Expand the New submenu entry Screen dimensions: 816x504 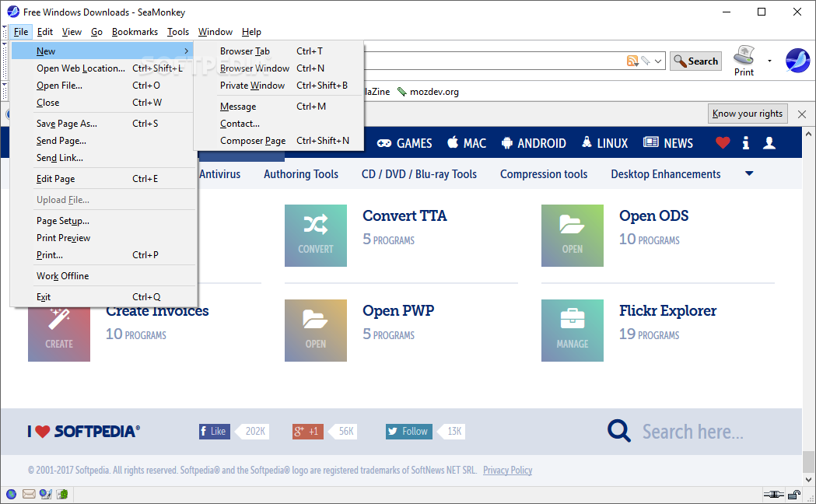(x=103, y=51)
